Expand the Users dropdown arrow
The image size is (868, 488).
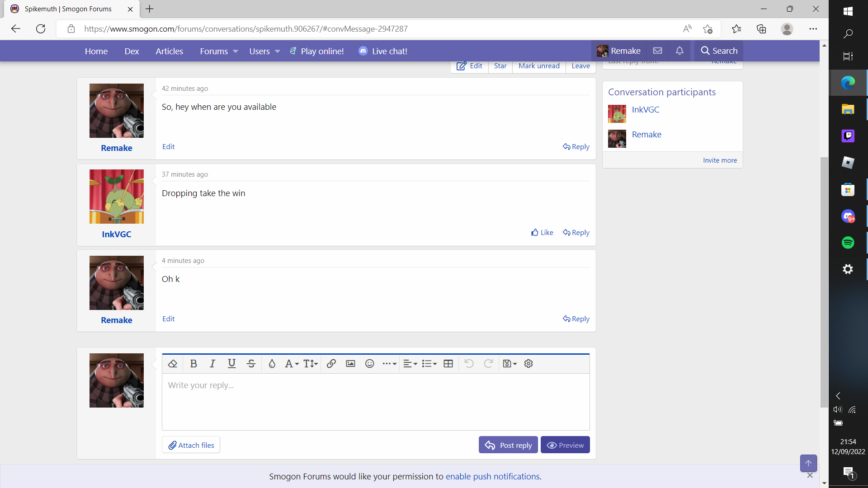[x=278, y=52]
